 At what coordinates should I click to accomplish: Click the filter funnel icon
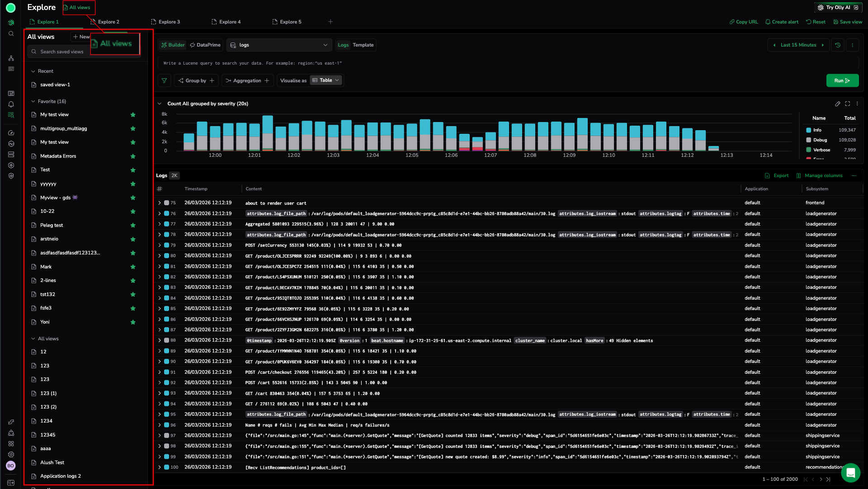[x=164, y=80]
